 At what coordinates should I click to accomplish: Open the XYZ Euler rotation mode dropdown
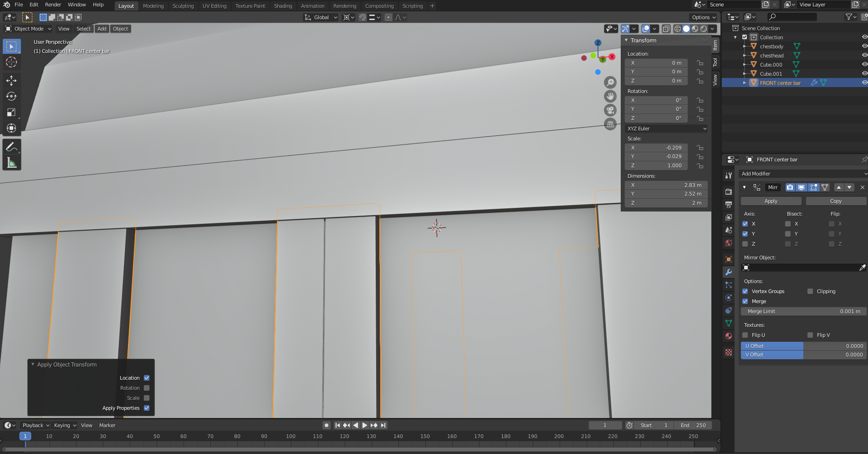point(666,129)
